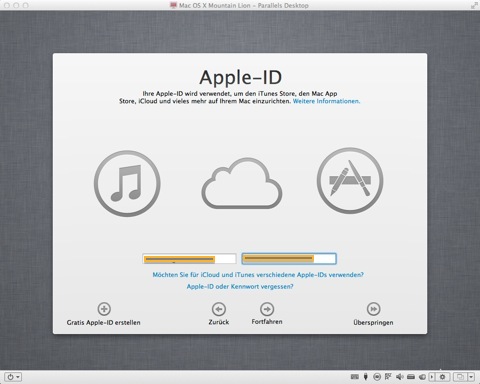The image size is (480, 384).
Task: Click link about using different Apple-IDs
Action: 258,275
